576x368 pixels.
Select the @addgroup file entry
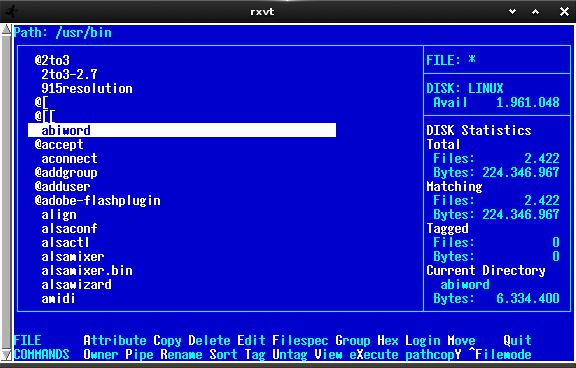click(x=66, y=172)
